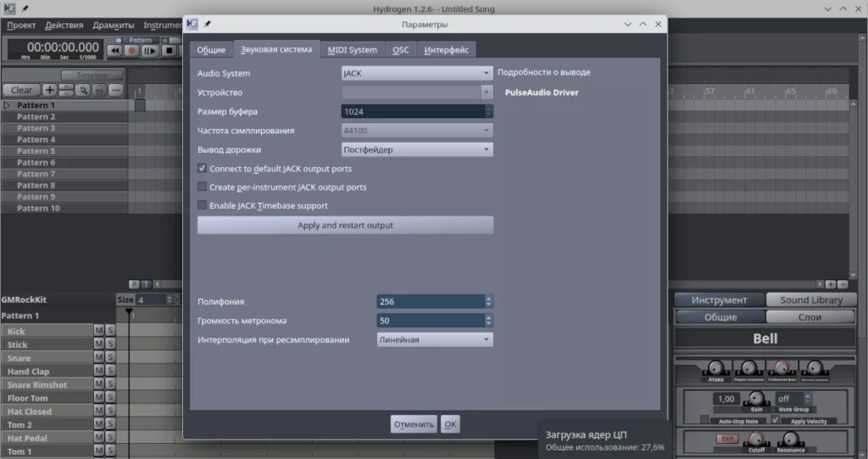Click the Атака attack knob
868x459 pixels.
click(x=715, y=367)
